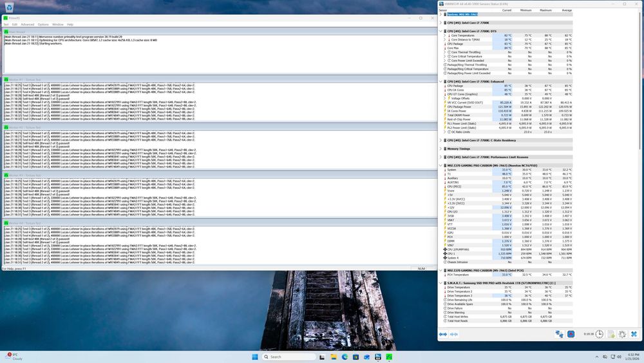
Task: Open the Advanced menu in Prime95
Action: click(28, 25)
